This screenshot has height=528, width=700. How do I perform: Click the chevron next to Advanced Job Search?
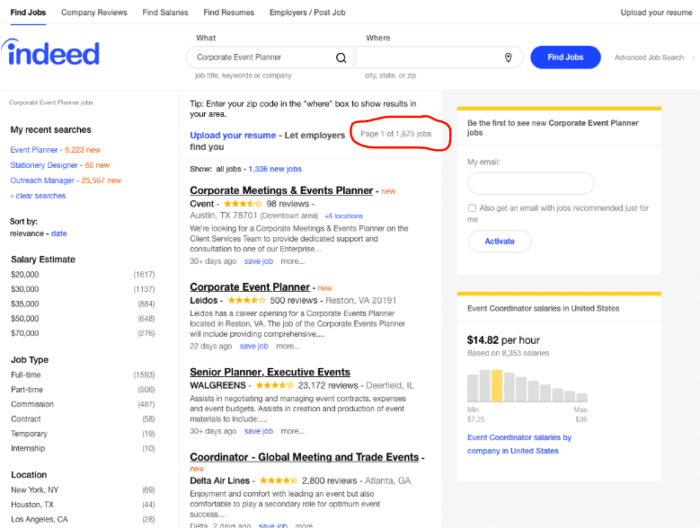coord(693,58)
